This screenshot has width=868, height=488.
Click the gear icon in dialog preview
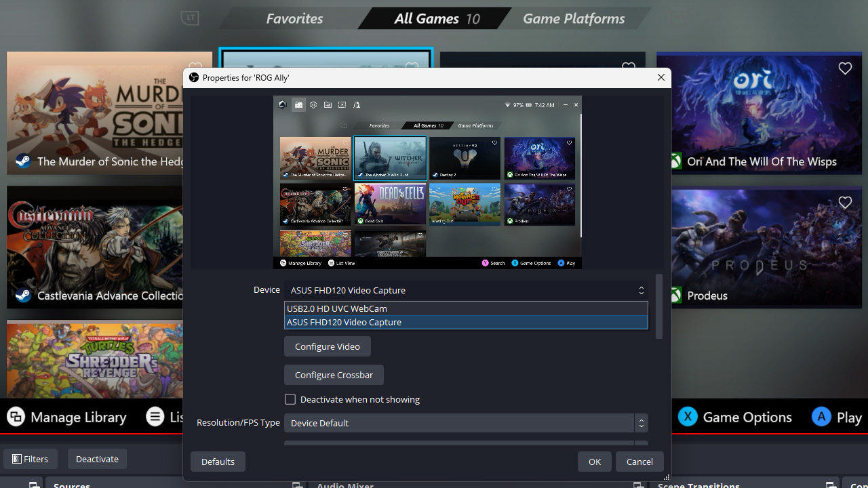pyautogui.click(x=313, y=105)
